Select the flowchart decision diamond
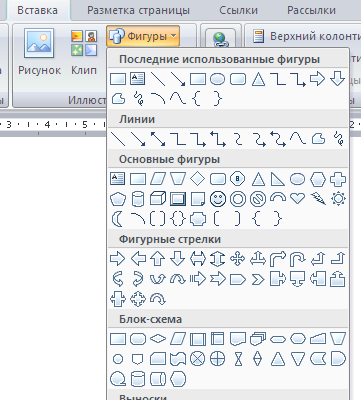 158,339
